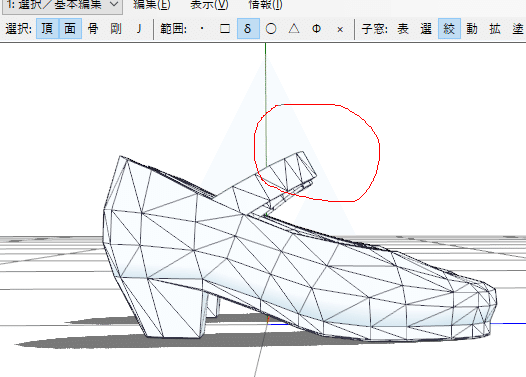Select the δ lasso range mode

click(248, 29)
